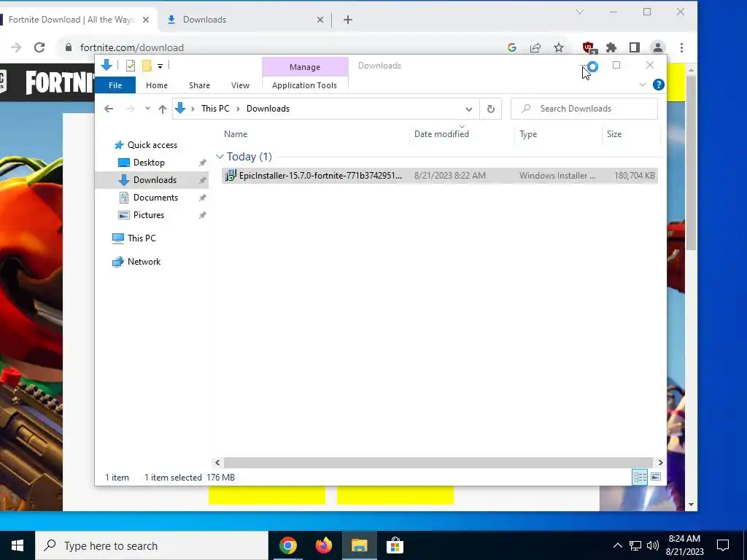Open Explorer Help via the question mark icon
Screen dimensions: 747x560
tap(659, 85)
